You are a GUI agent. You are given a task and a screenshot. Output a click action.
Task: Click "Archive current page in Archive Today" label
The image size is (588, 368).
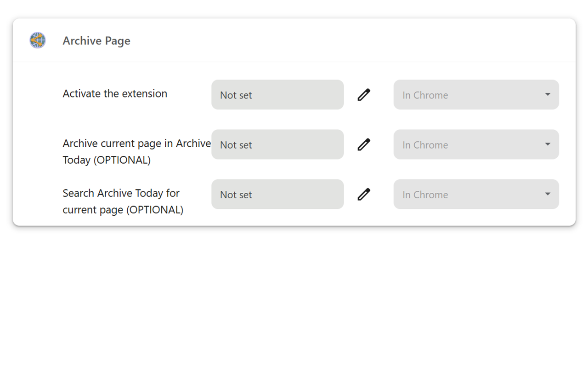(136, 144)
